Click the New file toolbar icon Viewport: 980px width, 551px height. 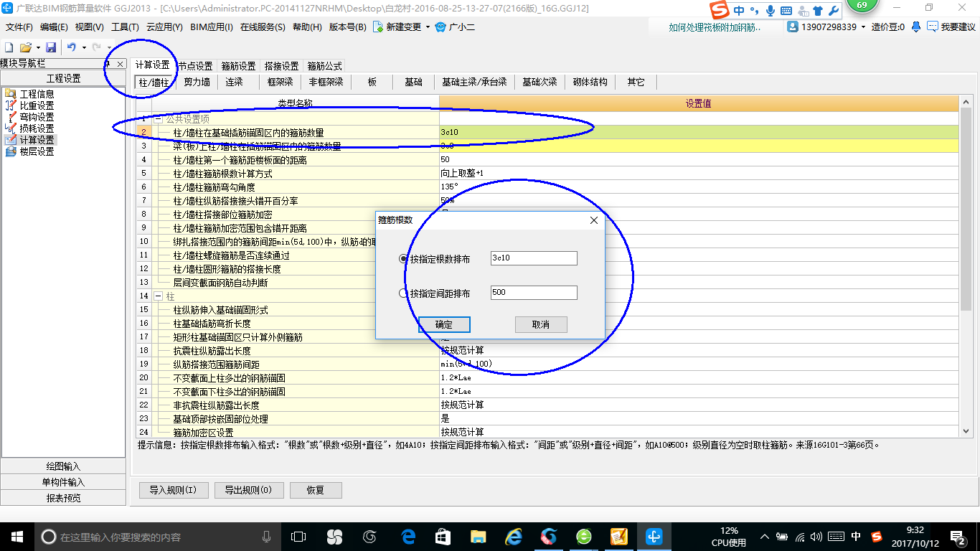tap(9, 47)
